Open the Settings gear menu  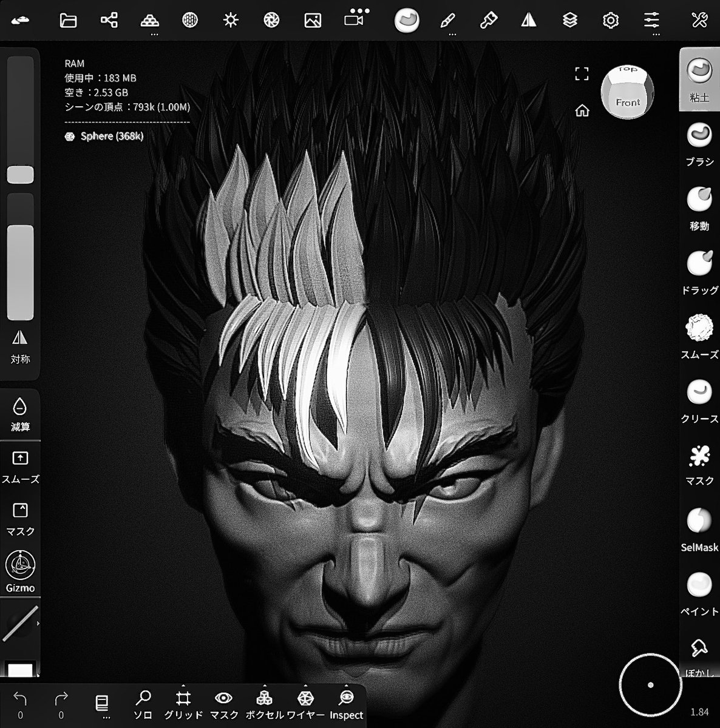tap(610, 21)
